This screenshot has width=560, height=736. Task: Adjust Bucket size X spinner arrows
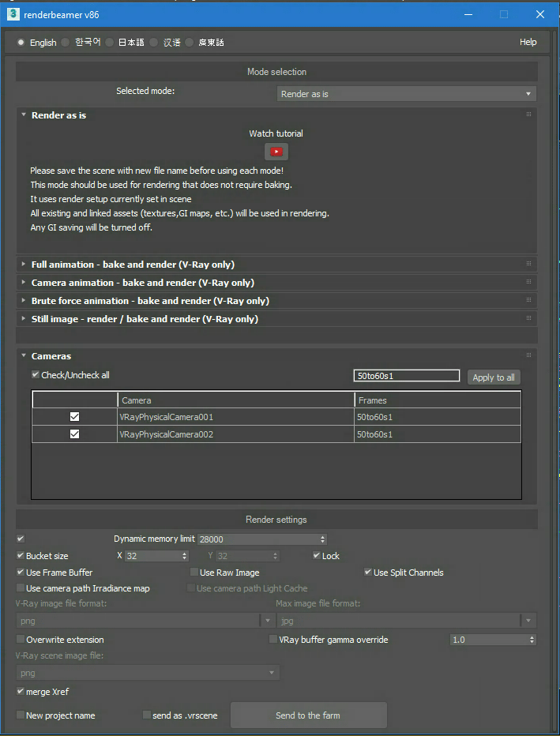(x=185, y=556)
